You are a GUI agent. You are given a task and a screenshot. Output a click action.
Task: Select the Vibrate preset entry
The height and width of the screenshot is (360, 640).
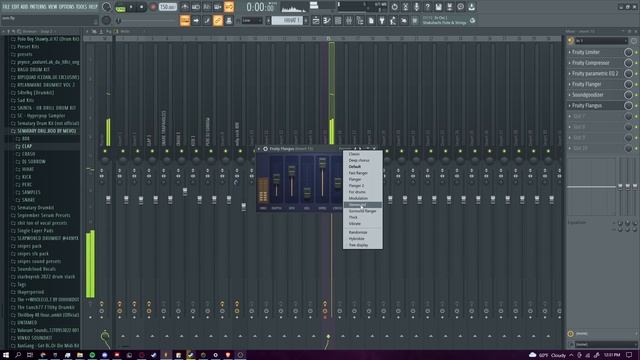tap(355, 224)
